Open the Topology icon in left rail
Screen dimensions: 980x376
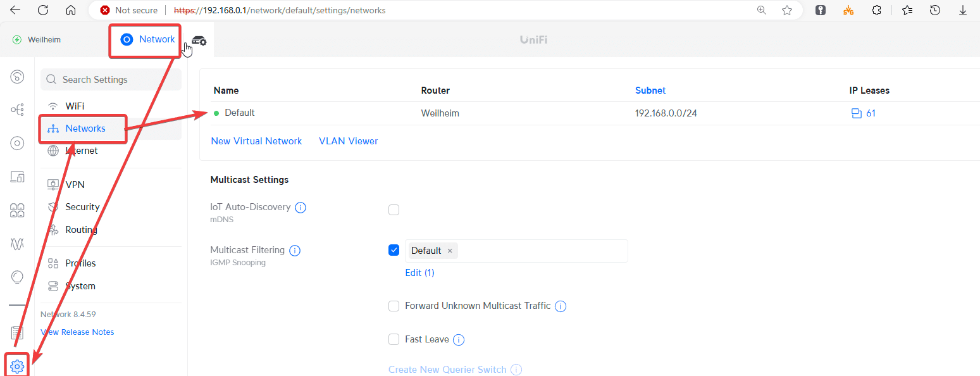(x=17, y=110)
